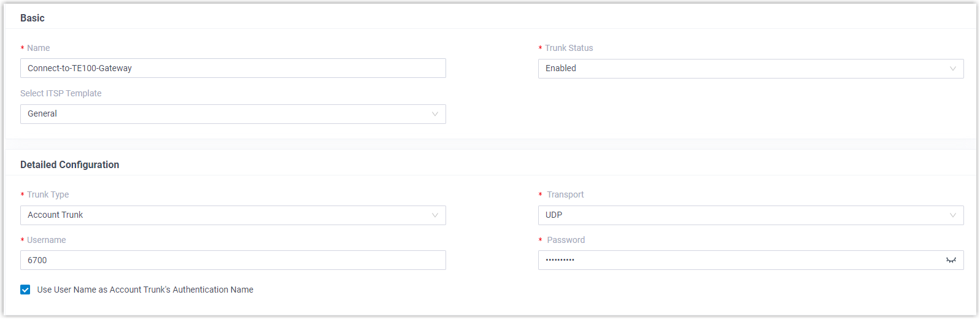Open the ITSP Template dropdown showing General

tap(227, 114)
